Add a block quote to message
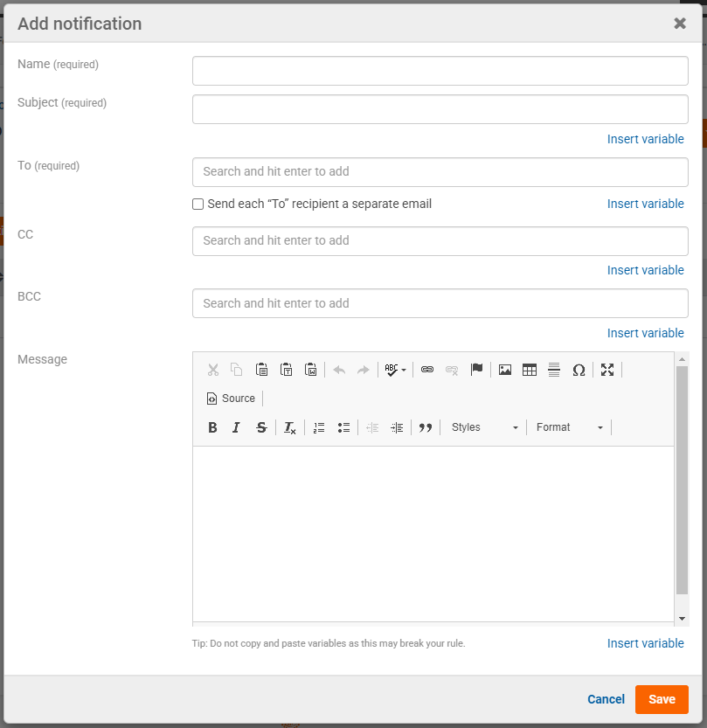Screen dimensions: 707x728 click(426, 427)
